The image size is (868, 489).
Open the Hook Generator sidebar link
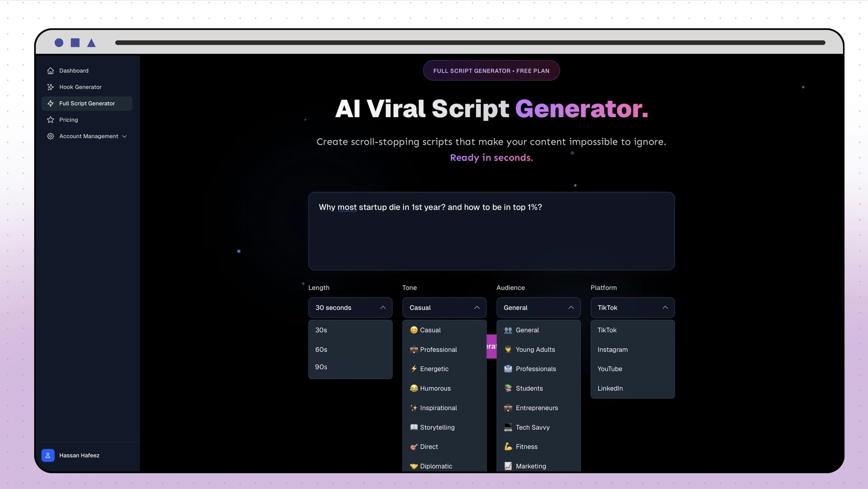coord(80,87)
